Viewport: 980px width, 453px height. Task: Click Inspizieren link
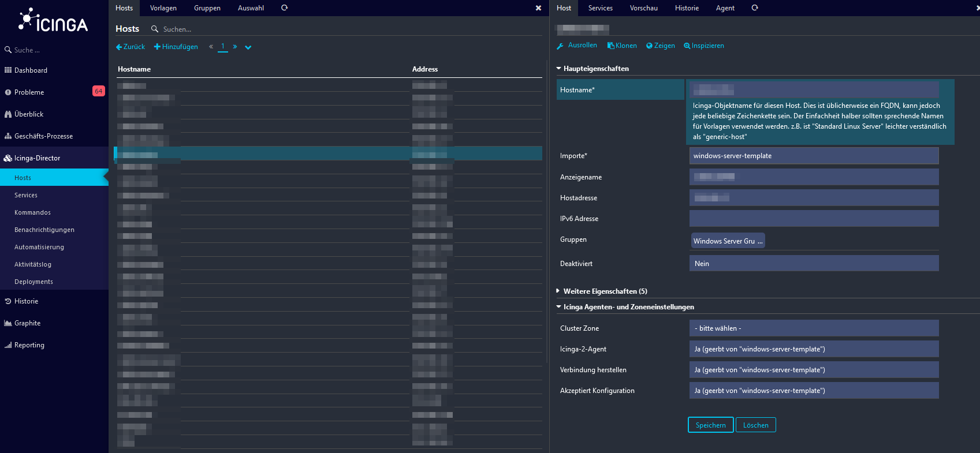pos(704,46)
